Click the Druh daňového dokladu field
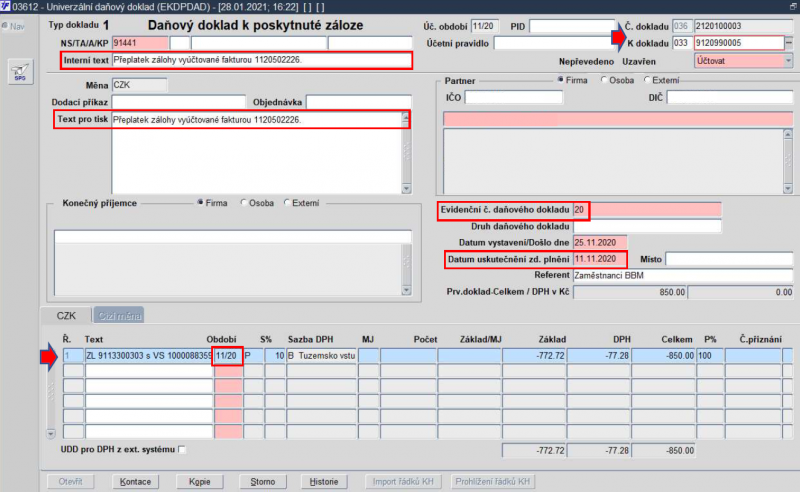Image resolution: width=800 pixels, height=492 pixels. tap(647, 226)
